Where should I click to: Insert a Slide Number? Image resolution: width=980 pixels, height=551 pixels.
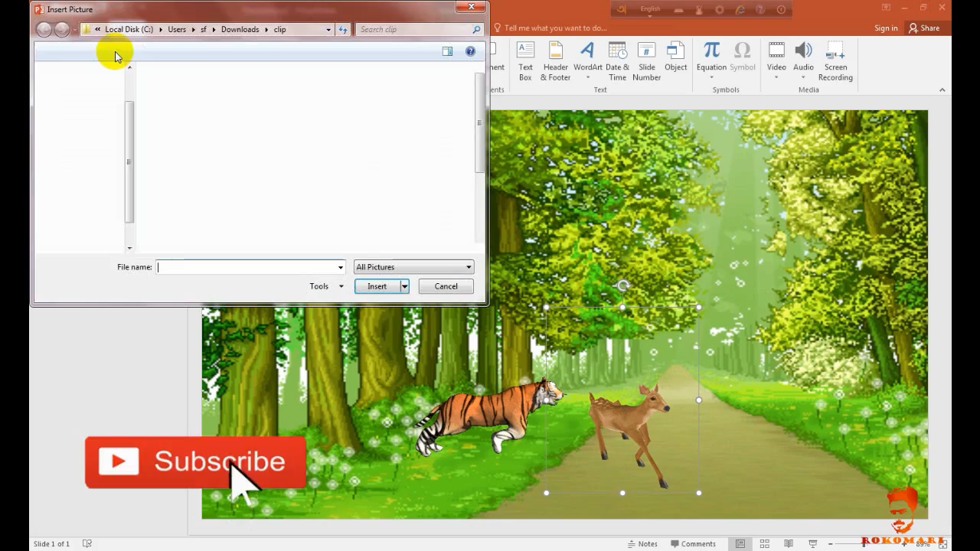646,61
